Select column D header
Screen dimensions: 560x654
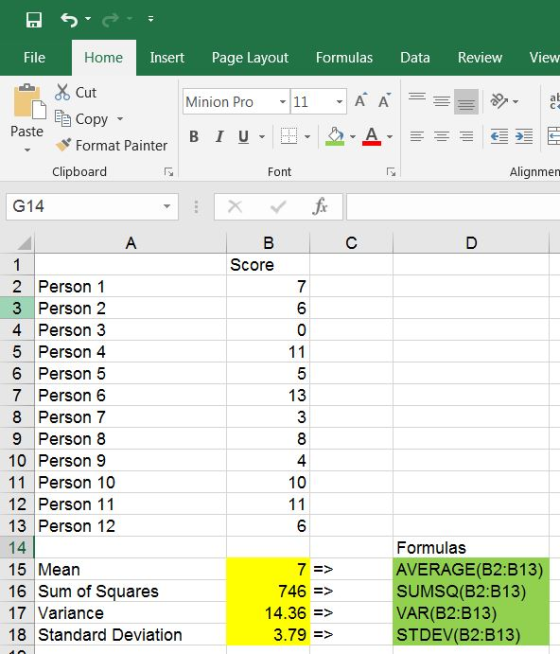pyautogui.click(x=471, y=243)
